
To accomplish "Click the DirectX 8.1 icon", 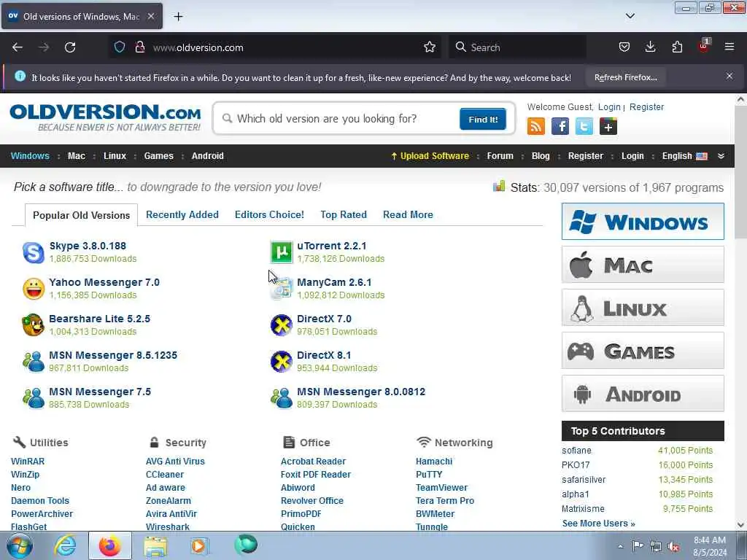I will click(x=281, y=362).
